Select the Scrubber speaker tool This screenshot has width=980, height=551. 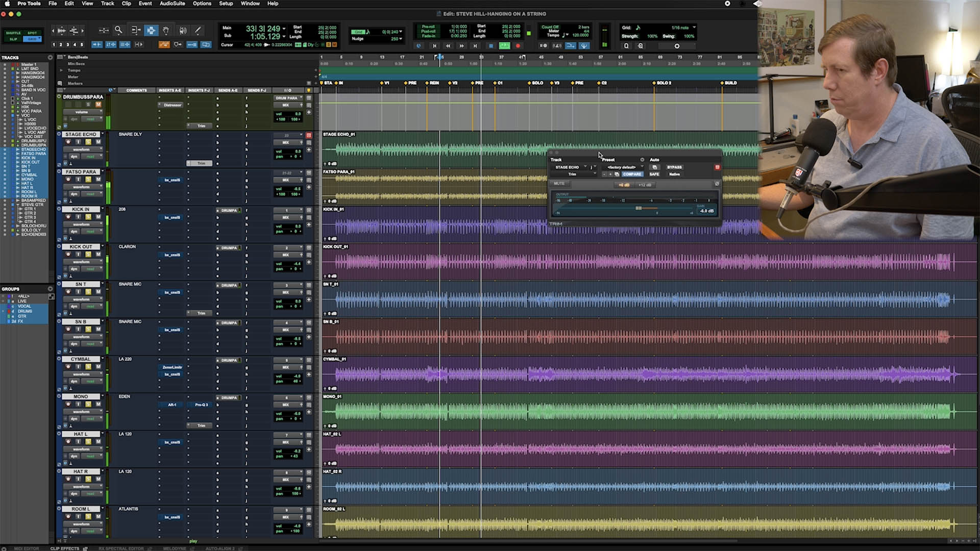[x=183, y=31]
